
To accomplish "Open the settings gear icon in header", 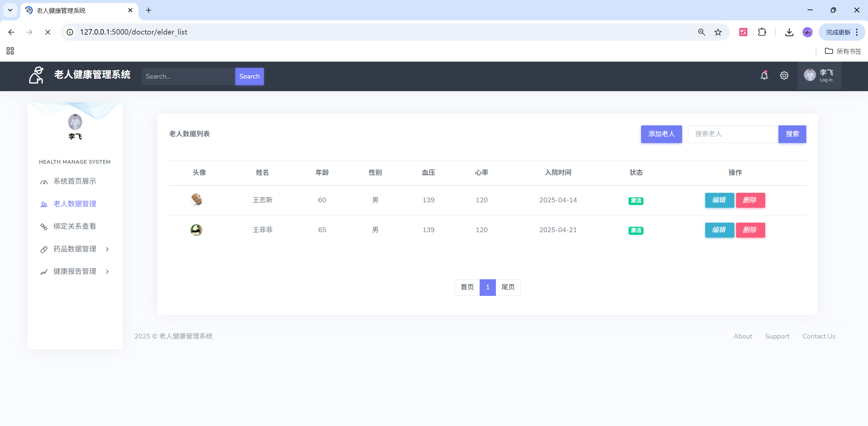I will coord(784,76).
